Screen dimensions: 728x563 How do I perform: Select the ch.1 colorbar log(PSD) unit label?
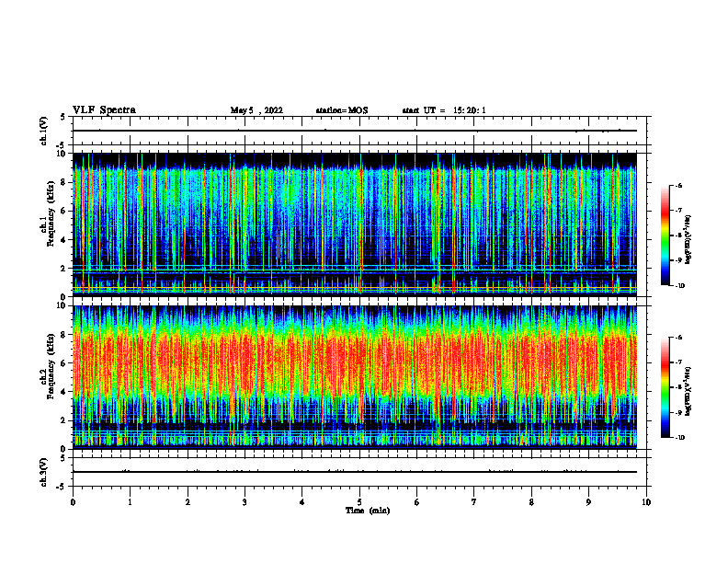tap(688, 240)
